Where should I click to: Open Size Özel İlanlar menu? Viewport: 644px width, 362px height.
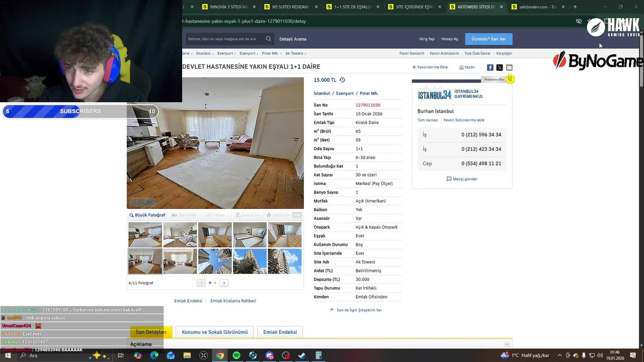pyautogui.click(x=477, y=53)
